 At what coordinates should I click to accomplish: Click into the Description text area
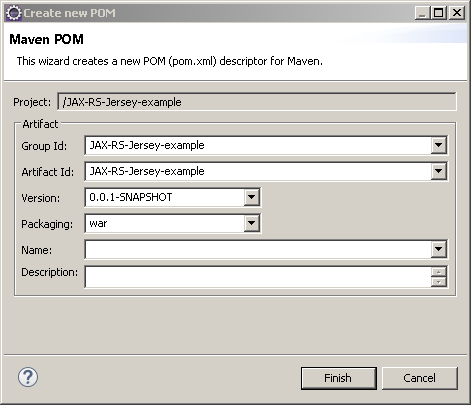(x=258, y=277)
